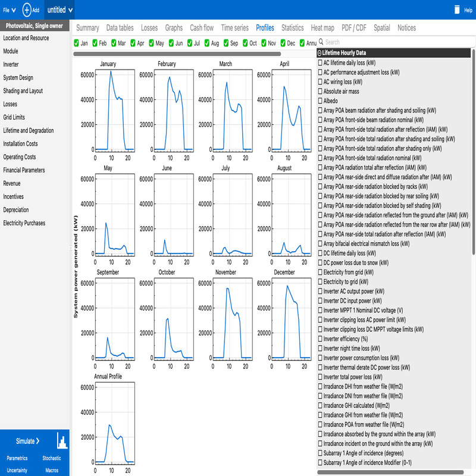Check Electricity to grid (kW) variable
Image resolution: width=476 pixels, height=476 pixels.
[x=320, y=281]
